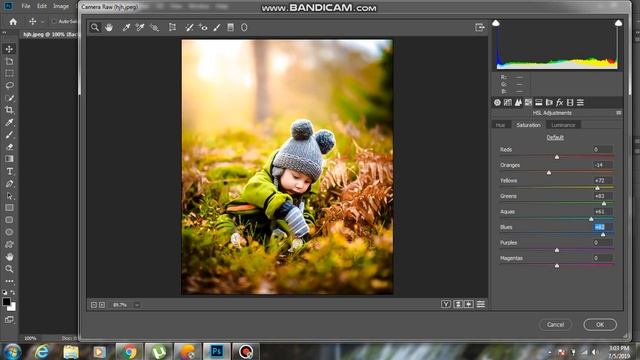The height and width of the screenshot is (360, 640).
Task: Open Photoshop Move tool preset dropdown
Action: [42, 21]
